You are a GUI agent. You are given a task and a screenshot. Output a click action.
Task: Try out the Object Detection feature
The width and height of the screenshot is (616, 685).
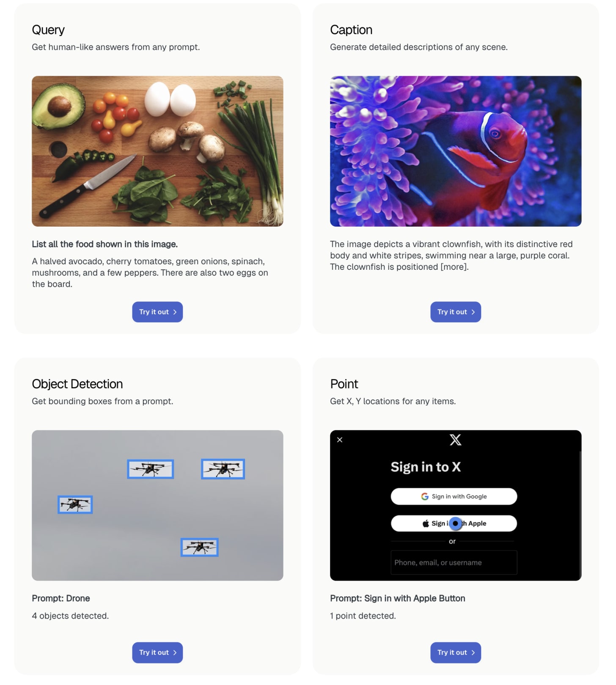coord(157,652)
